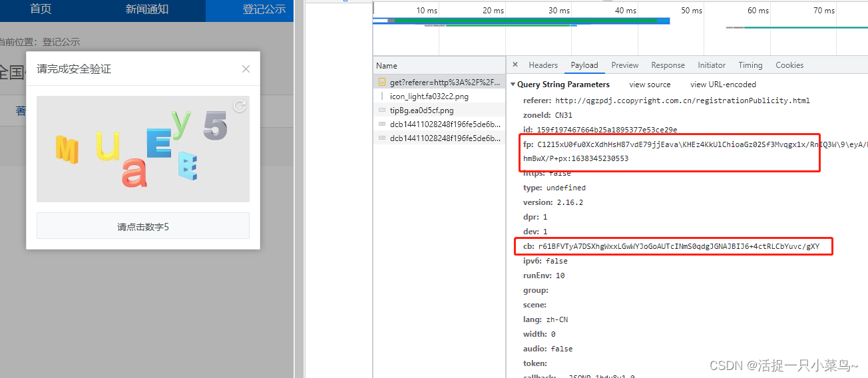The image size is (868, 378).
Task: Click the view source link
Action: point(650,85)
